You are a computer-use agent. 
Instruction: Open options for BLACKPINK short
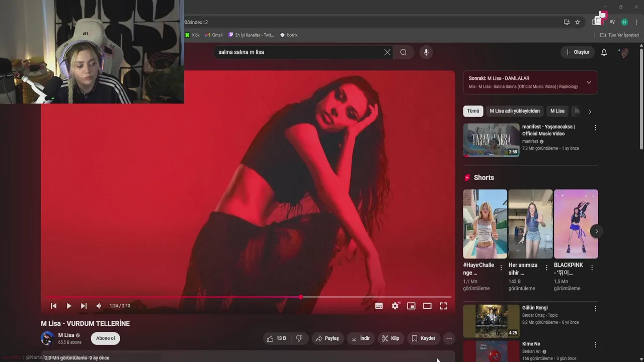[592, 268]
